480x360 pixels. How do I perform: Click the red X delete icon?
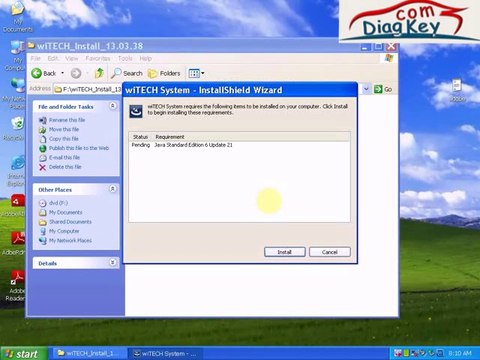(42, 167)
